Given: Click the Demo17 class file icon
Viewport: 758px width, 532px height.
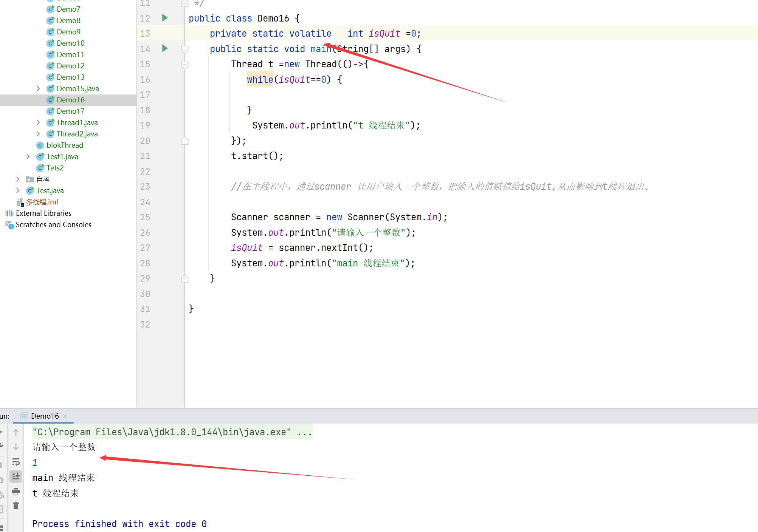Looking at the screenshot, I should (50, 111).
